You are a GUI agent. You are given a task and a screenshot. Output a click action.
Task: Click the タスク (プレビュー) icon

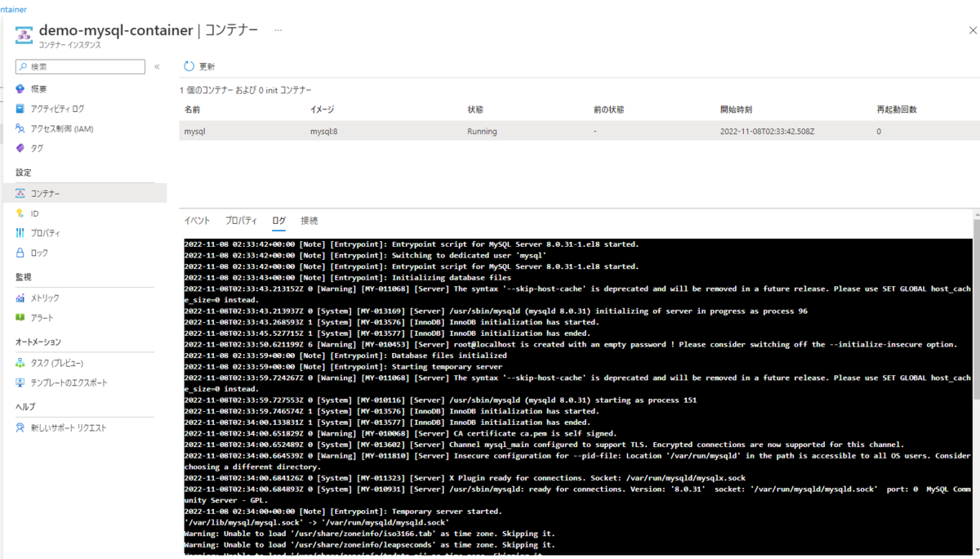20,363
